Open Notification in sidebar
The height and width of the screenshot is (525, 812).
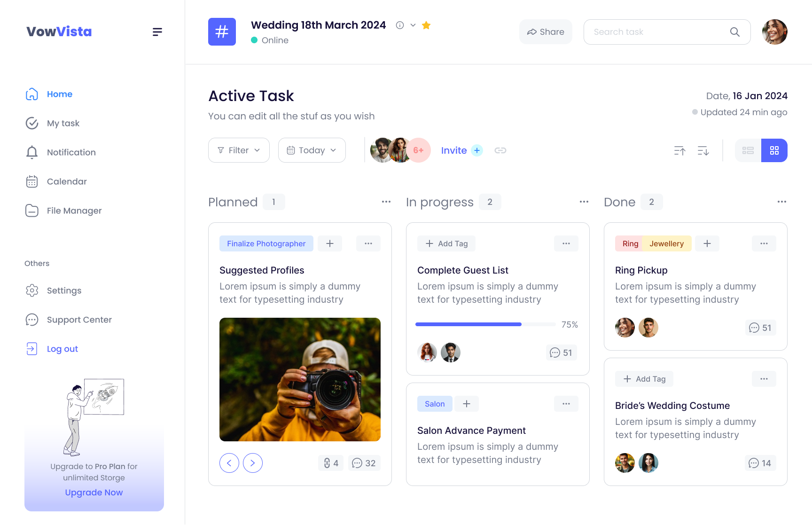[60, 152]
